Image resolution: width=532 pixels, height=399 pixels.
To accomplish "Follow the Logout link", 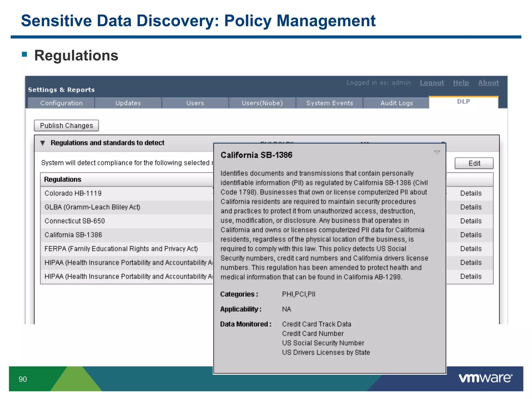I will click(x=432, y=83).
